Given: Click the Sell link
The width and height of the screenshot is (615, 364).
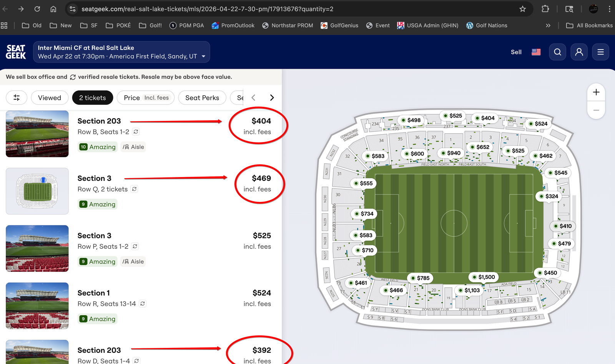Looking at the screenshot, I should click(x=516, y=52).
